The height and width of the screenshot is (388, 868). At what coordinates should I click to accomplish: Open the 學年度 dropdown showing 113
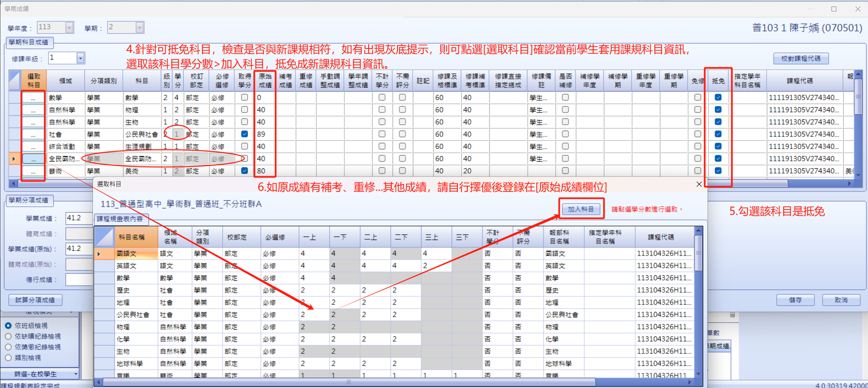click(69, 27)
